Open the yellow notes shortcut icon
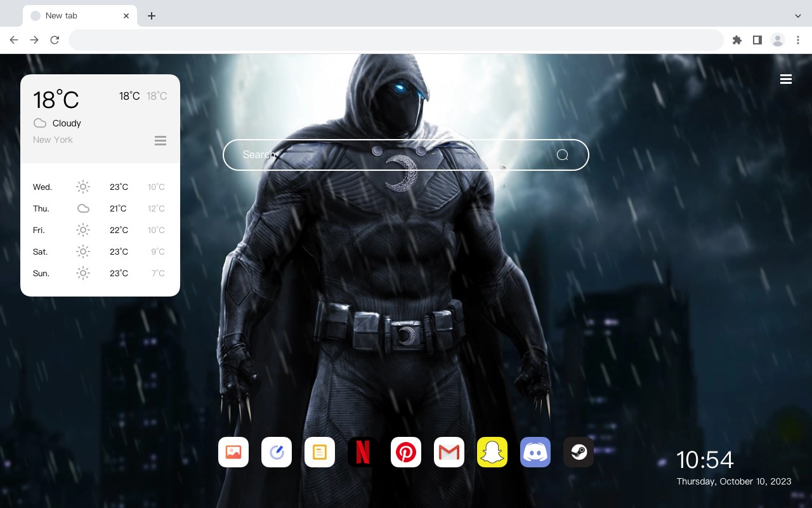This screenshot has width=812, height=508. coord(320,452)
